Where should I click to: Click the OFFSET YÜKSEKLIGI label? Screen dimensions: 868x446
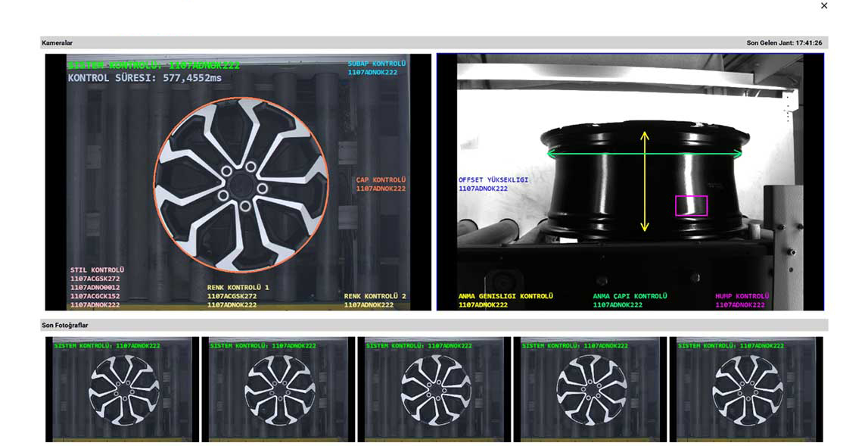[x=493, y=180]
